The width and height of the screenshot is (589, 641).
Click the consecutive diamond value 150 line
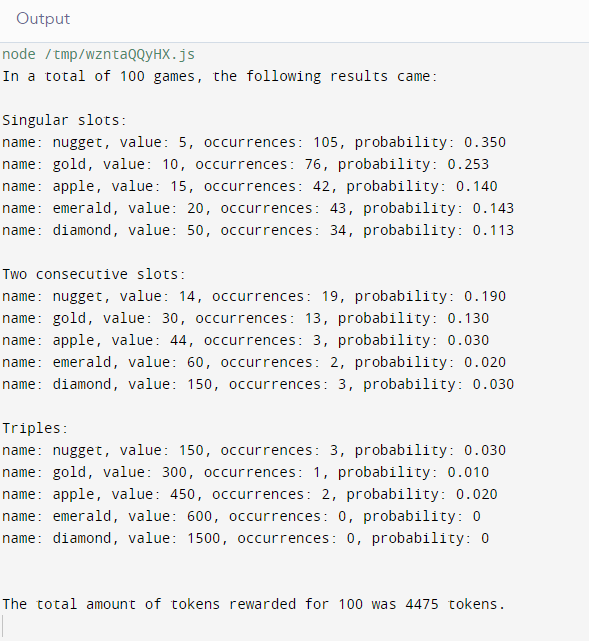[x=258, y=385]
